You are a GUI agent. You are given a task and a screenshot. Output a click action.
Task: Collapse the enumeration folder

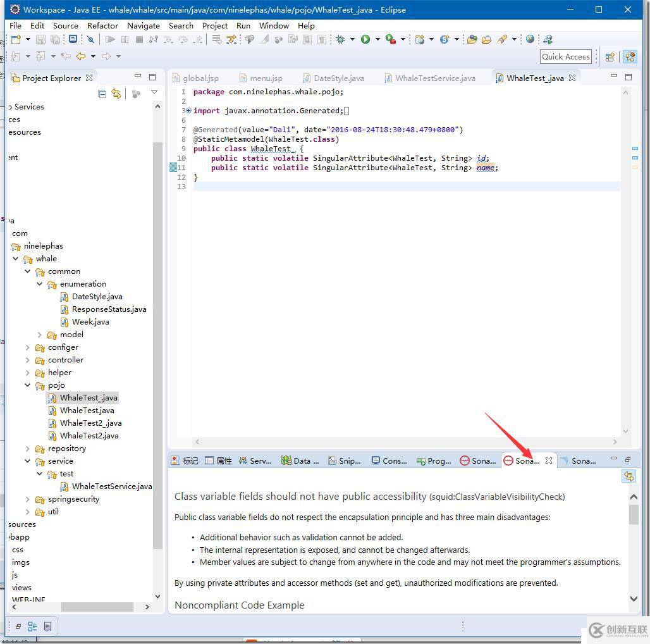coord(40,284)
